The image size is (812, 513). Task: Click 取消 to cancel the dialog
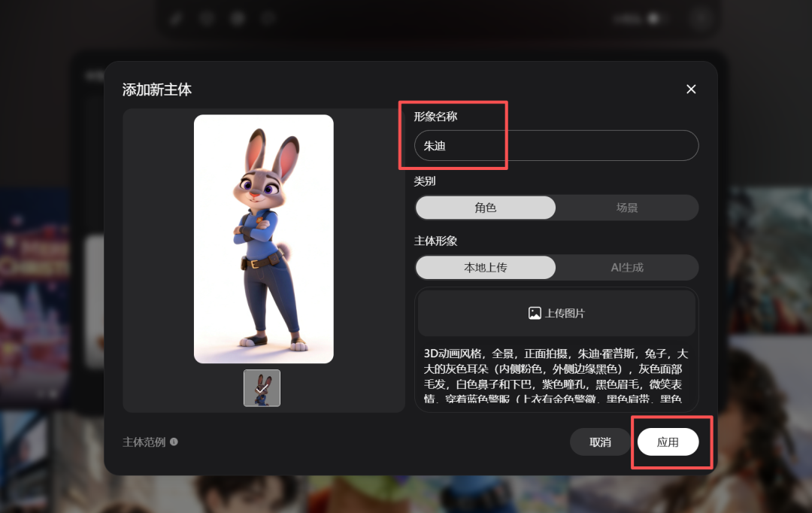point(600,442)
